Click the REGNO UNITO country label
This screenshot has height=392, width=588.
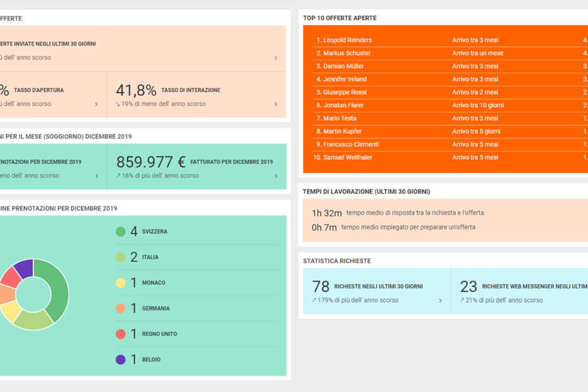[x=159, y=334]
